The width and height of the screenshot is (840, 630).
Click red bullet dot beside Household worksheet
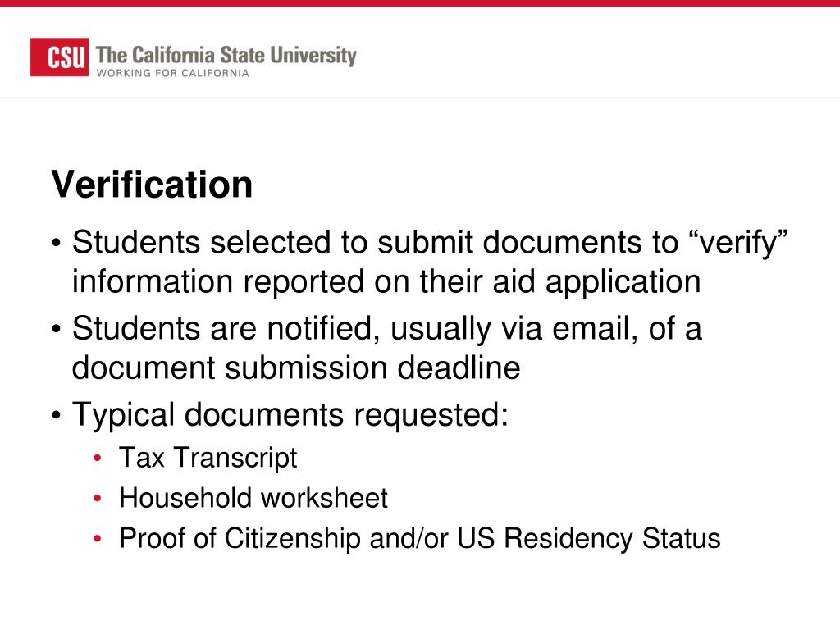tap(98, 499)
